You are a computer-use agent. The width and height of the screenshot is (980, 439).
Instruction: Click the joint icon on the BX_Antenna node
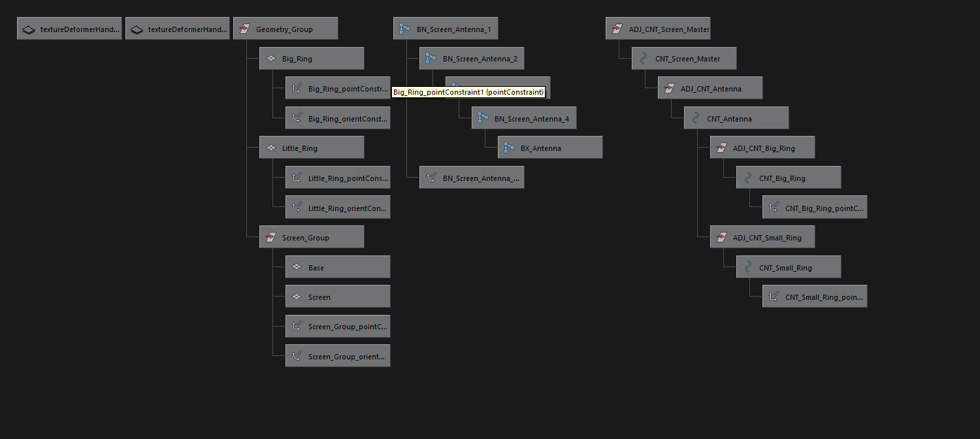(x=509, y=148)
